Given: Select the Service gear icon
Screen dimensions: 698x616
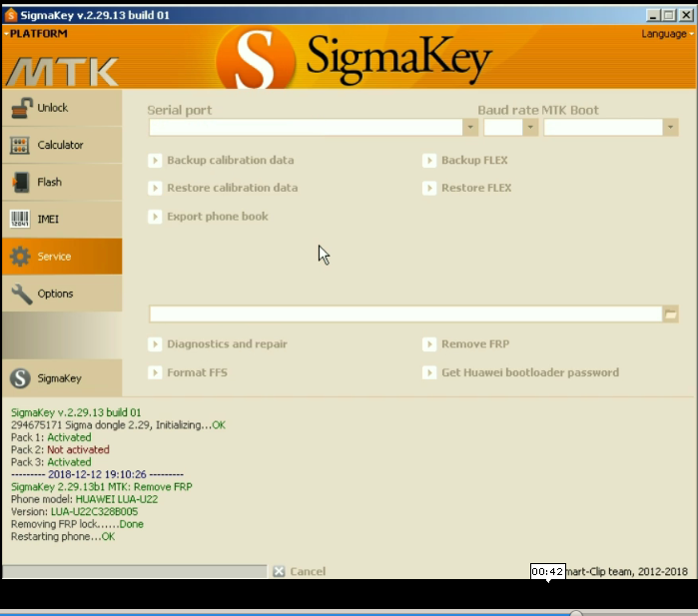Looking at the screenshot, I should pos(20,257).
